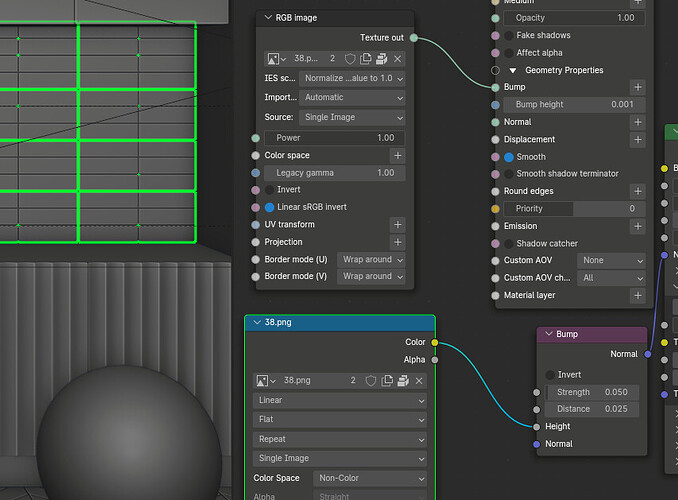The image size is (678, 500).
Task: Open Custom AOV None dropdown
Action: click(x=611, y=260)
